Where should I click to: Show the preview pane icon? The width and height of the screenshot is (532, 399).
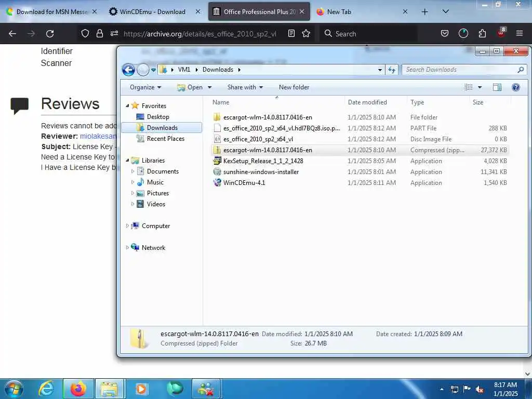click(497, 87)
